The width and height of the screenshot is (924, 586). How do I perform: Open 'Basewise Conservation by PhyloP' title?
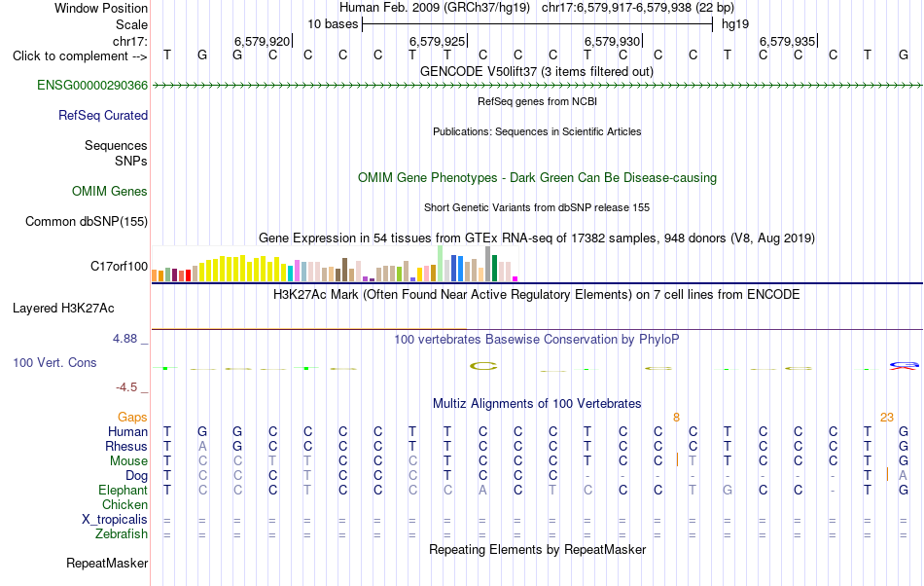pos(537,340)
